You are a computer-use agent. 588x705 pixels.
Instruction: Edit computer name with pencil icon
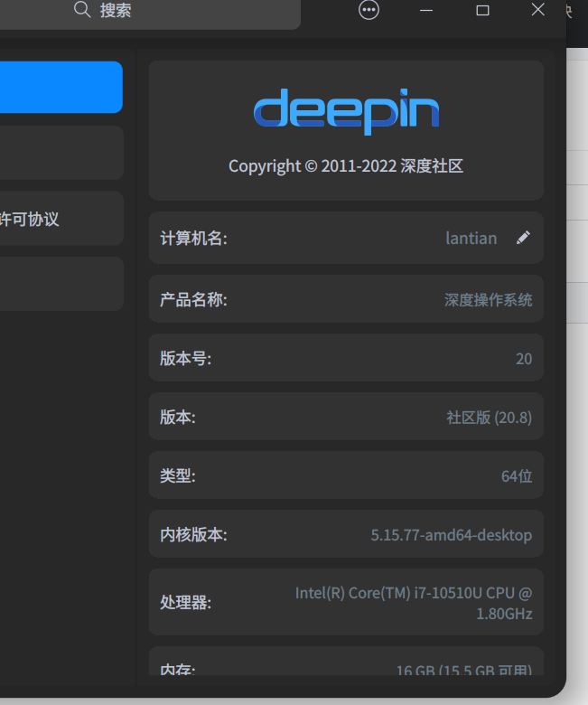(523, 238)
